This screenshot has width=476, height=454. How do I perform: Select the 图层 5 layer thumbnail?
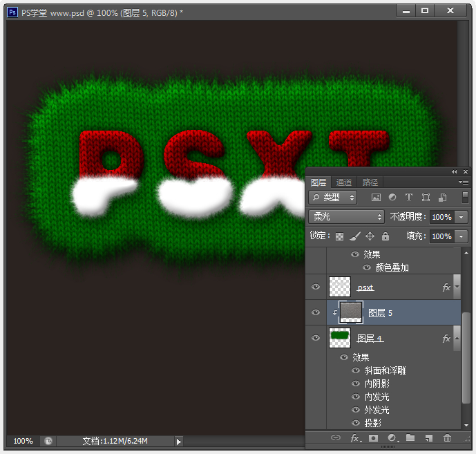click(351, 312)
